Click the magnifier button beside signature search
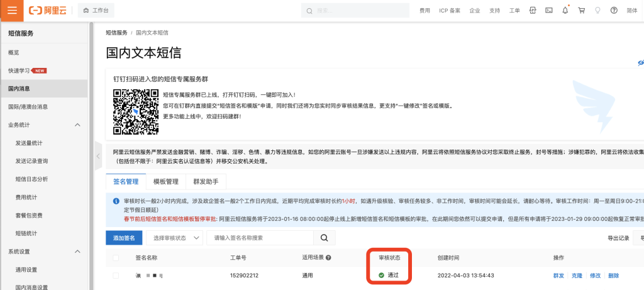This screenshot has height=290, width=644. [x=324, y=238]
